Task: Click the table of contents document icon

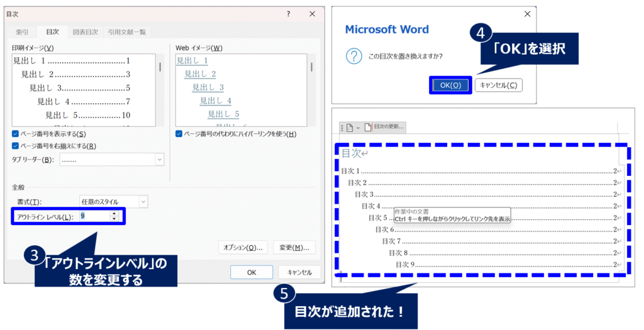Action: pos(350,128)
